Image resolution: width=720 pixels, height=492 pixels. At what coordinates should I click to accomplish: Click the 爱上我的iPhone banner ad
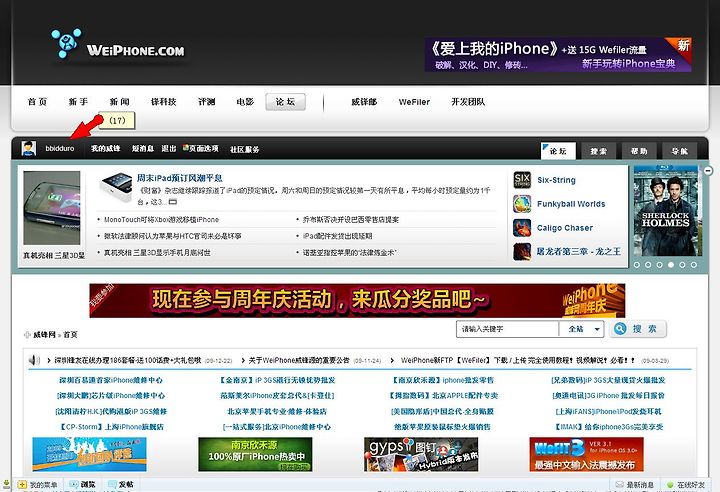coord(558,55)
